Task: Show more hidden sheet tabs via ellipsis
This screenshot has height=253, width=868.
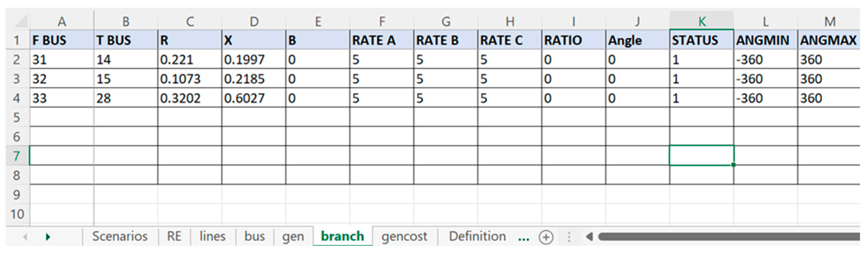Action: [523, 237]
